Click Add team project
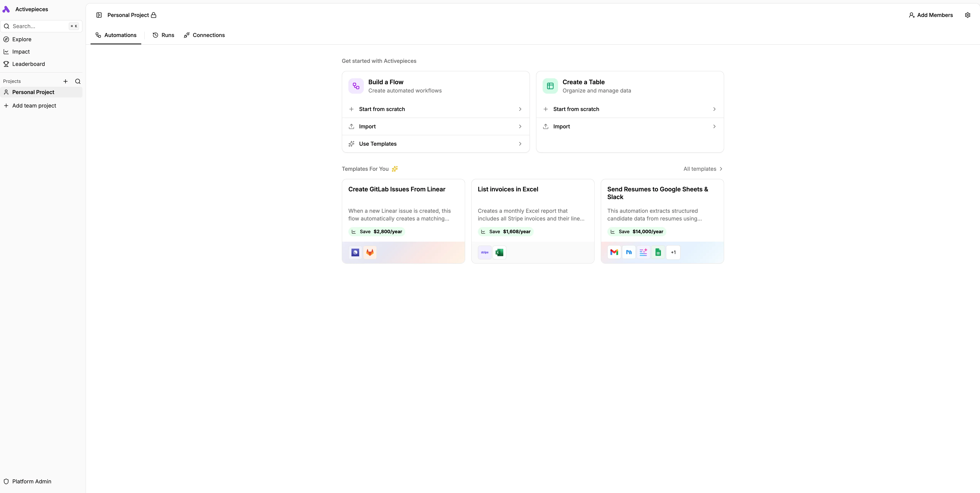This screenshot has height=493, width=980. pos(41,106)
